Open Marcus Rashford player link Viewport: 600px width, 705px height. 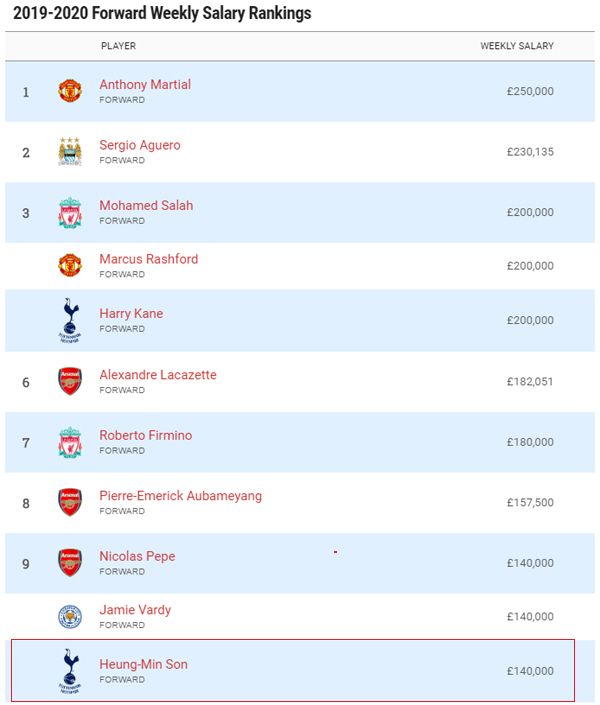pyautogui.click(x=148, y=259)
